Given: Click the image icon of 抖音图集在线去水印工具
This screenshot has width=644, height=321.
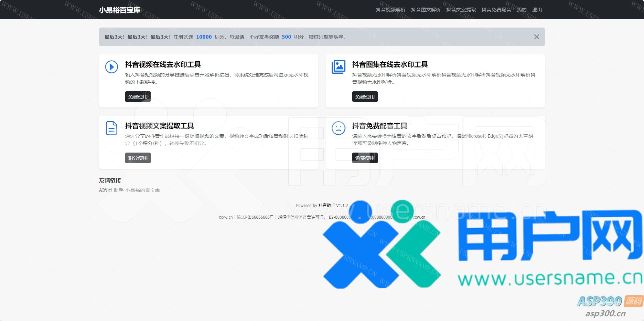Looking at the screenshot, I should pos(339,67).
